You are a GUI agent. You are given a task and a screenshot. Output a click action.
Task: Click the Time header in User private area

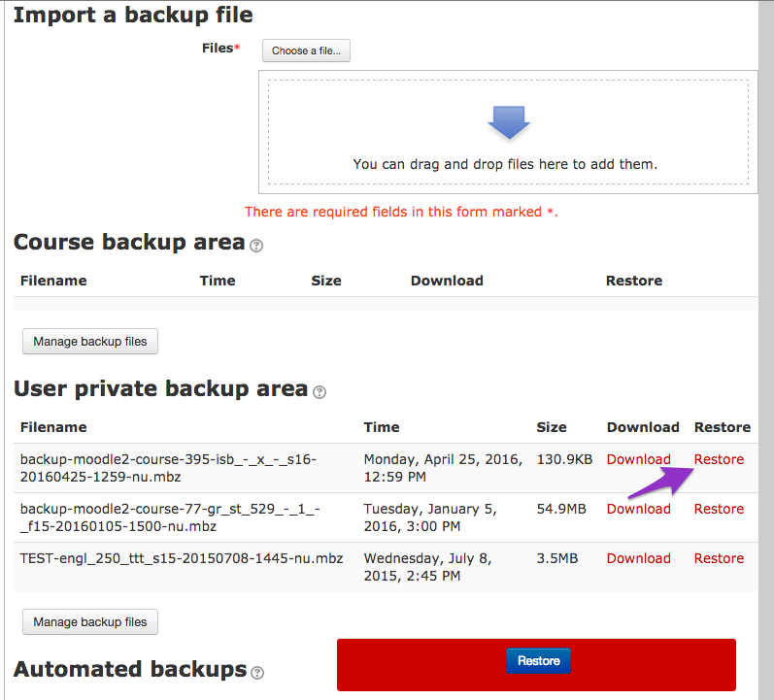click(382, 427)
